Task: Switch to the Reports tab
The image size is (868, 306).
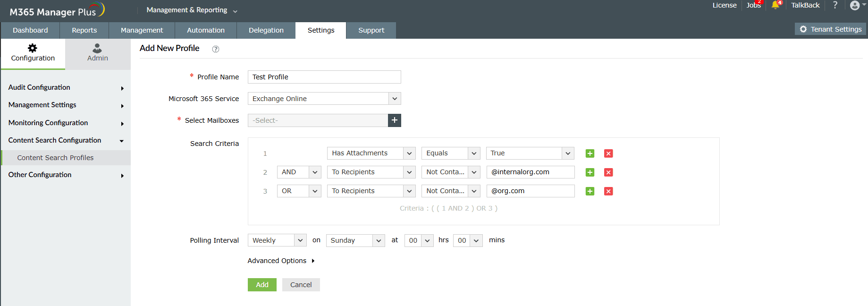Action: 84,30
